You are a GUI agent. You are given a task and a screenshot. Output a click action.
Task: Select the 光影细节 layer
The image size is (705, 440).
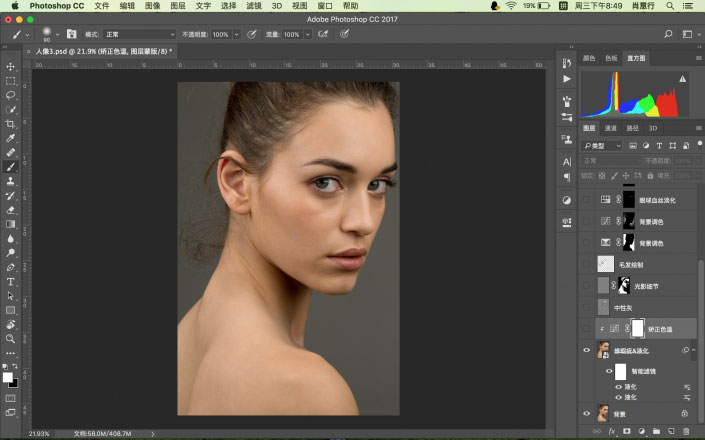click(x=648, y=286)
